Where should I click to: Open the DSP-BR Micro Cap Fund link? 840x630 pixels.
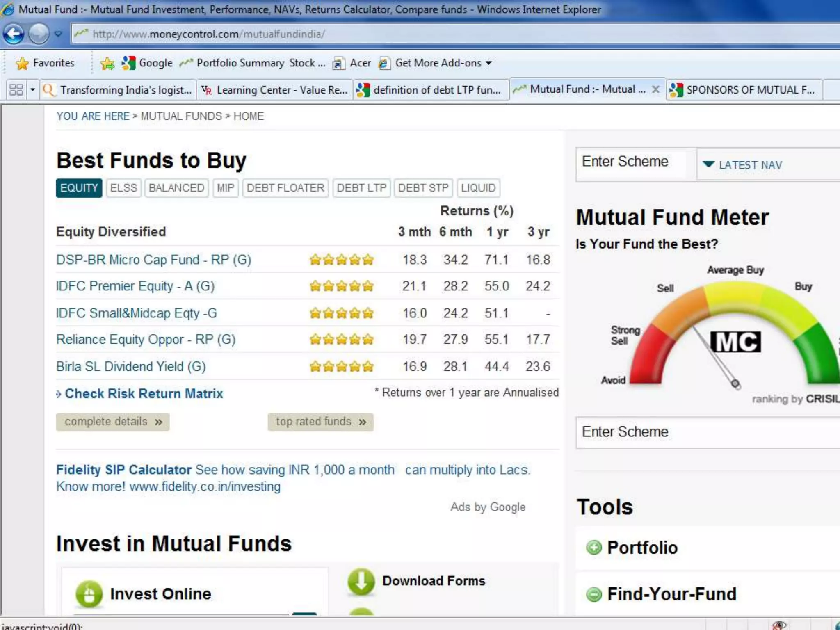pos(153,260)
